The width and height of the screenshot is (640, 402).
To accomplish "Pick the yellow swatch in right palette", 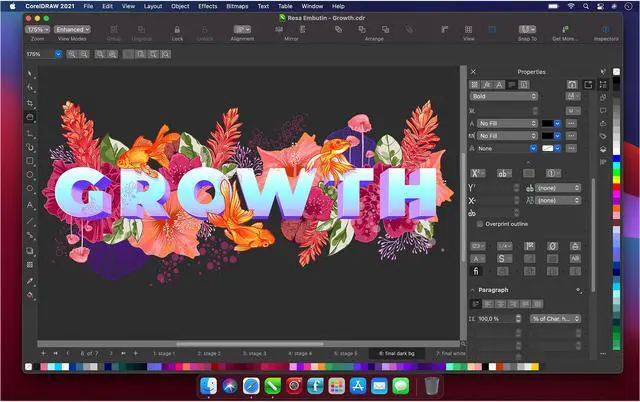I will [x=616, y=179].
